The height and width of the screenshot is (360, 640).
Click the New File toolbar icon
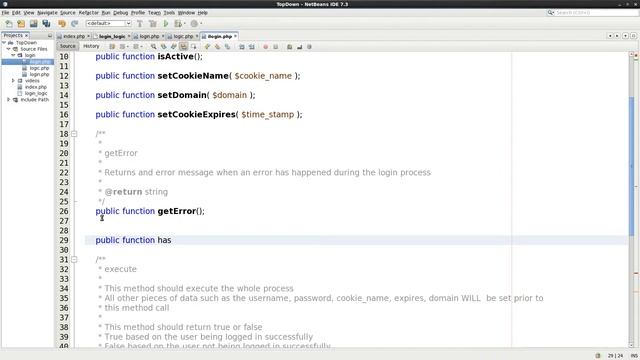[x=9, y=24]
